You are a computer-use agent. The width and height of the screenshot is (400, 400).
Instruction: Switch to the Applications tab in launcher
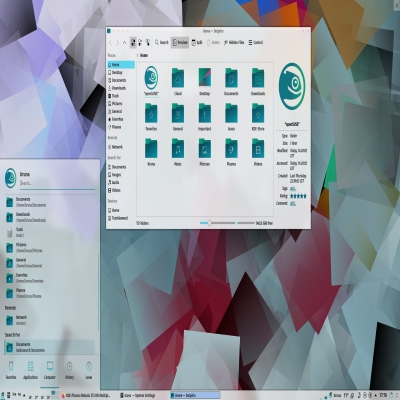[30, 370]
